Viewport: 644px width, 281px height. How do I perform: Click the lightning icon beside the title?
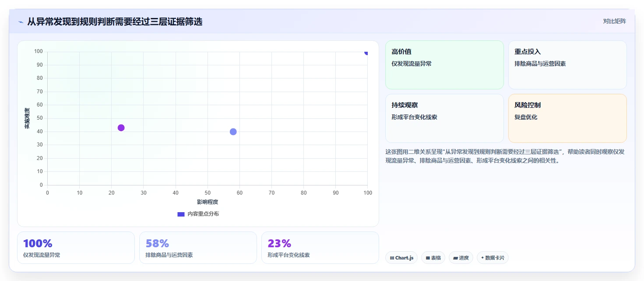click(x=21, y=21)
